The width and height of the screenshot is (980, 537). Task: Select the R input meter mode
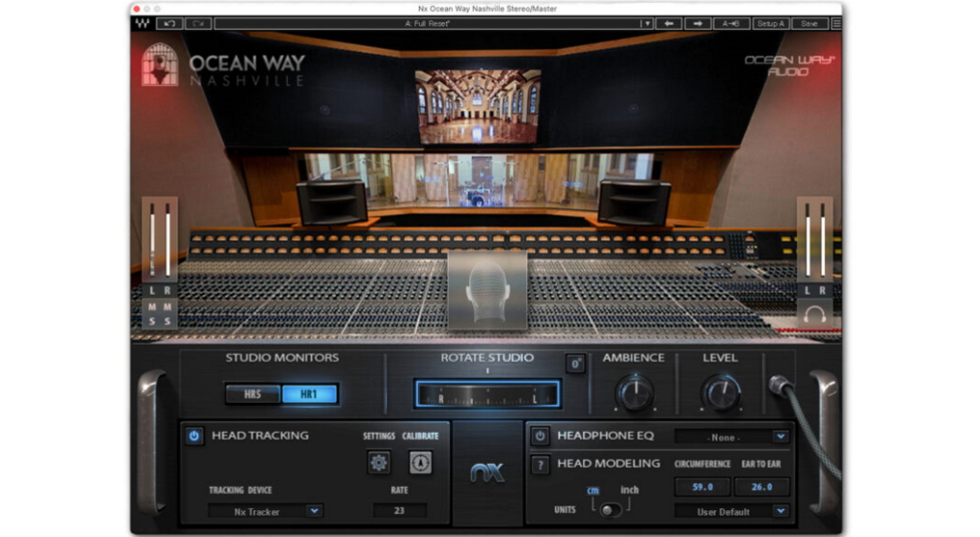(167, 291)
